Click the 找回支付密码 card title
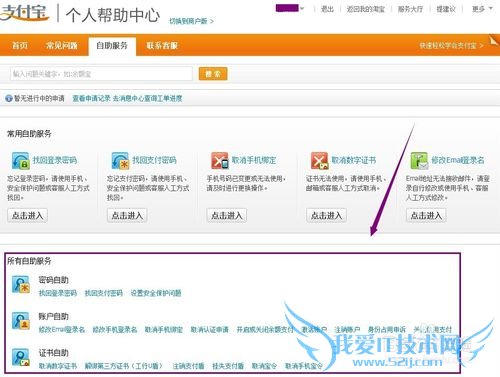Viewport: 500px width, 377px height. 154,160
